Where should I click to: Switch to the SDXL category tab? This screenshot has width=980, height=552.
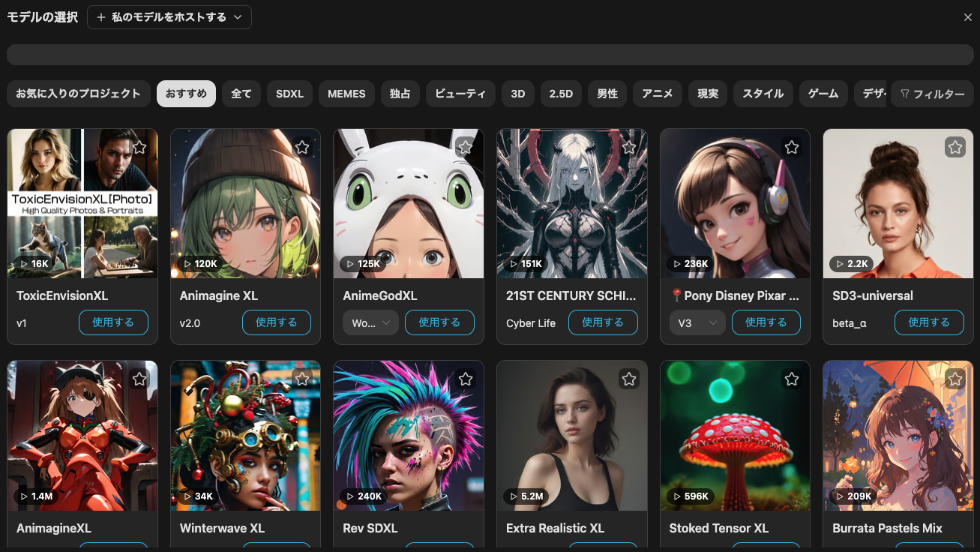pos(289,94)
